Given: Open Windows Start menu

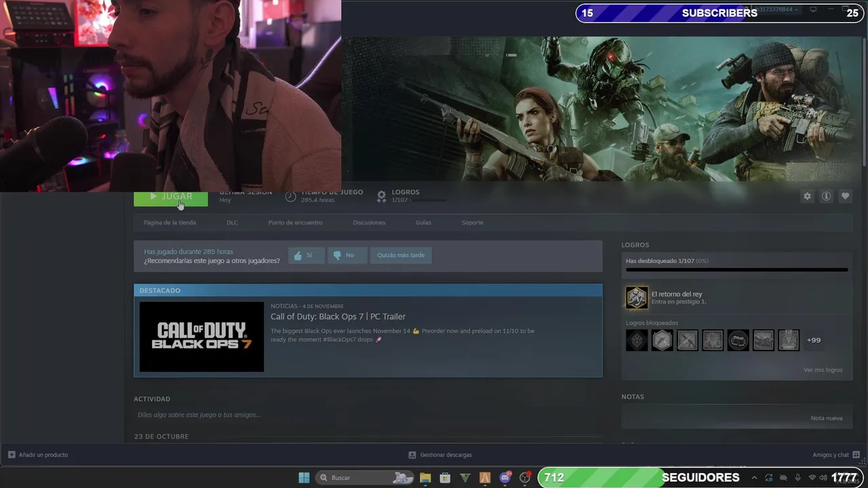Looking at the screenshot, I should (x=304, y=478).
